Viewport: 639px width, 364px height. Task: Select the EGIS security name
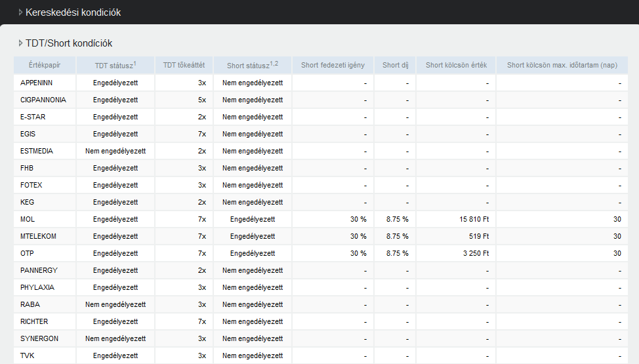pos(28,134)
